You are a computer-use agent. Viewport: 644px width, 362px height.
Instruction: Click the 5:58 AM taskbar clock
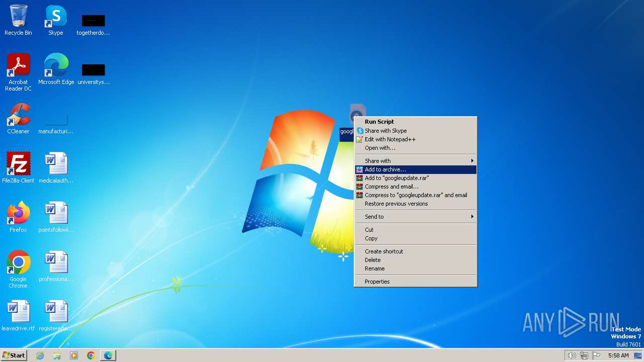618,355
